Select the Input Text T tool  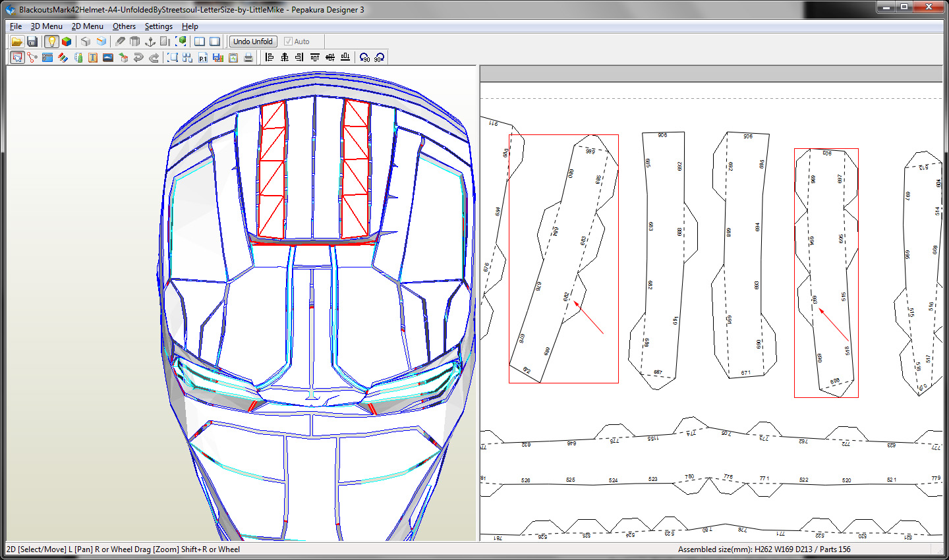click(93, 57)
